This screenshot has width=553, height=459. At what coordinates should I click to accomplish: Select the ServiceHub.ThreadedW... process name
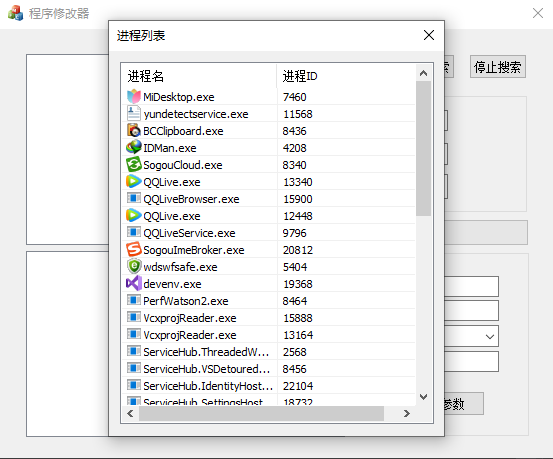206,352
